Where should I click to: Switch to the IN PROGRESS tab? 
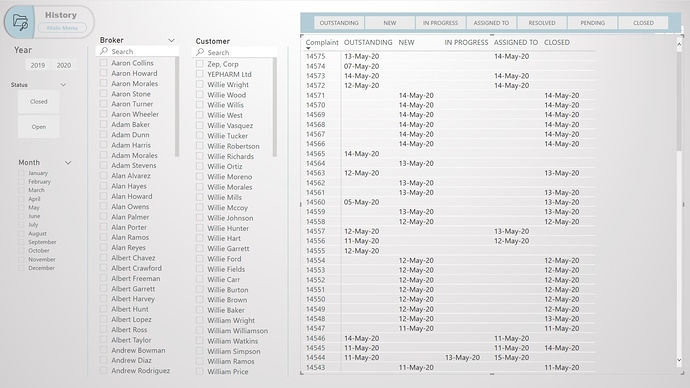tap(440, 23)
